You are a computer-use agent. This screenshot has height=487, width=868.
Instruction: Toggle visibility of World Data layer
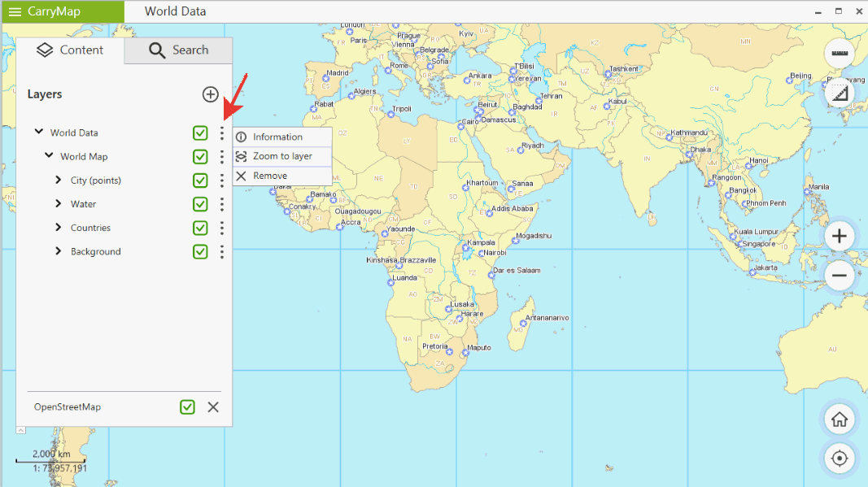click(200, 133)
